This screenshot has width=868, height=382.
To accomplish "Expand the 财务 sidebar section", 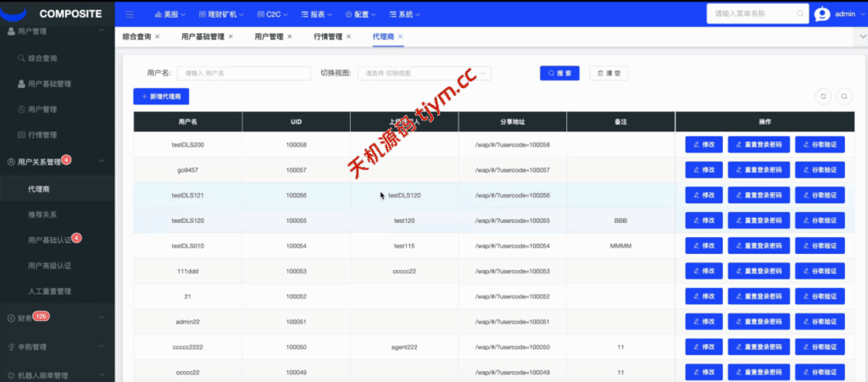I will pyautogui.click(x=57, y=318).
